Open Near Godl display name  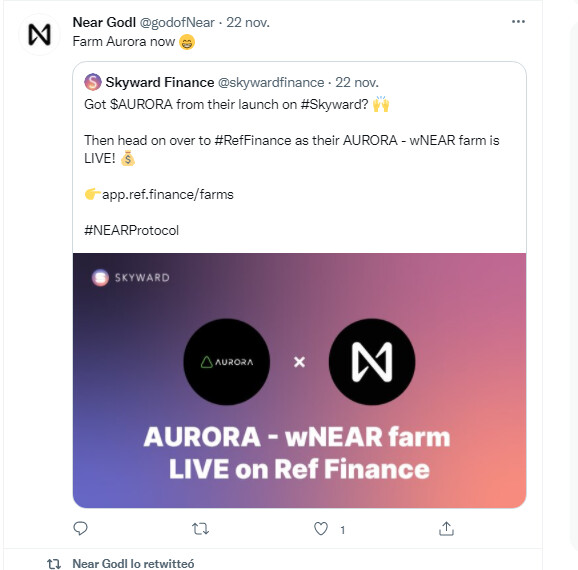(104, 22)
